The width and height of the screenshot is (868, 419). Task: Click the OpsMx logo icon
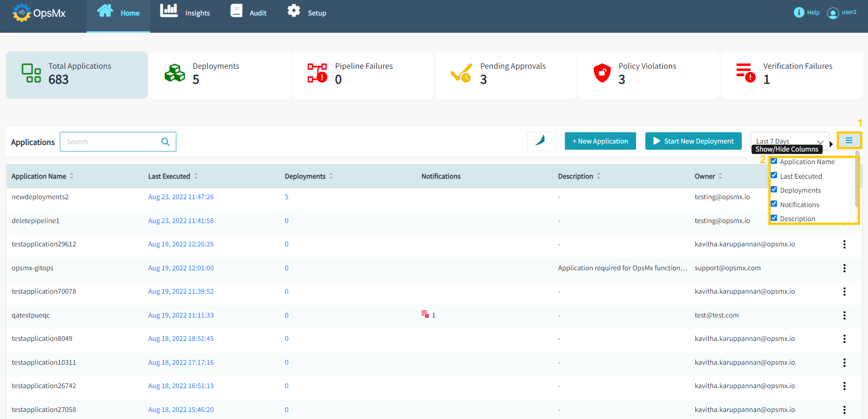click(x=22, y=13)
